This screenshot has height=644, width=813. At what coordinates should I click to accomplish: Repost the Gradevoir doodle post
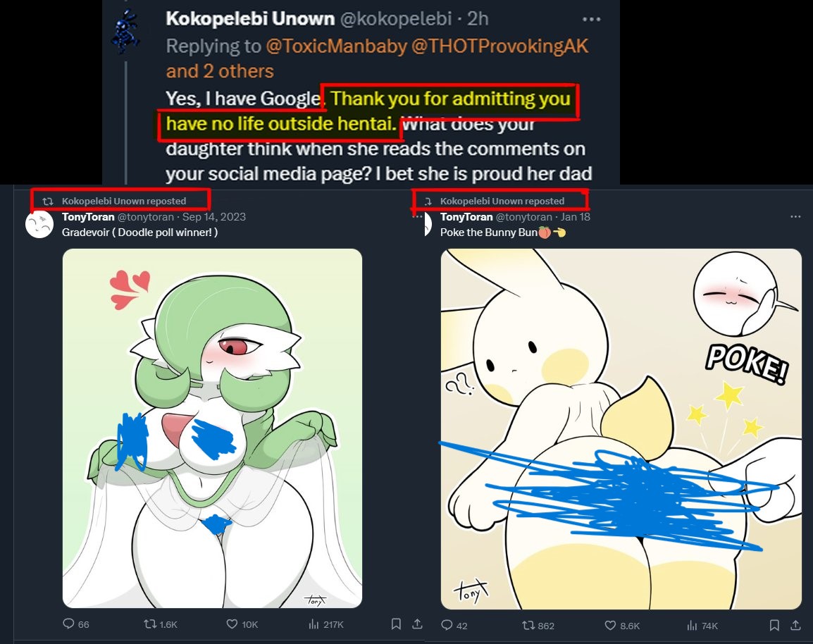point(160,624)
